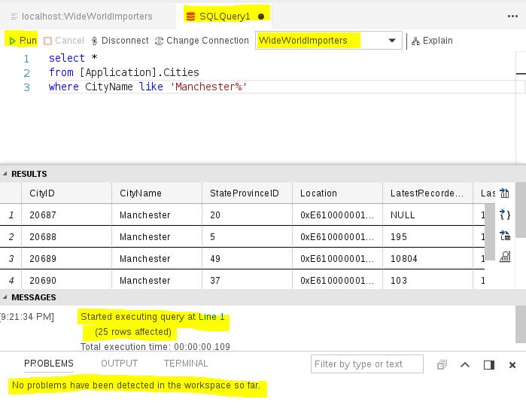526x420 pixels.
Task: Click the Save as CSV results icon
Action: click(x=505, y=193)
